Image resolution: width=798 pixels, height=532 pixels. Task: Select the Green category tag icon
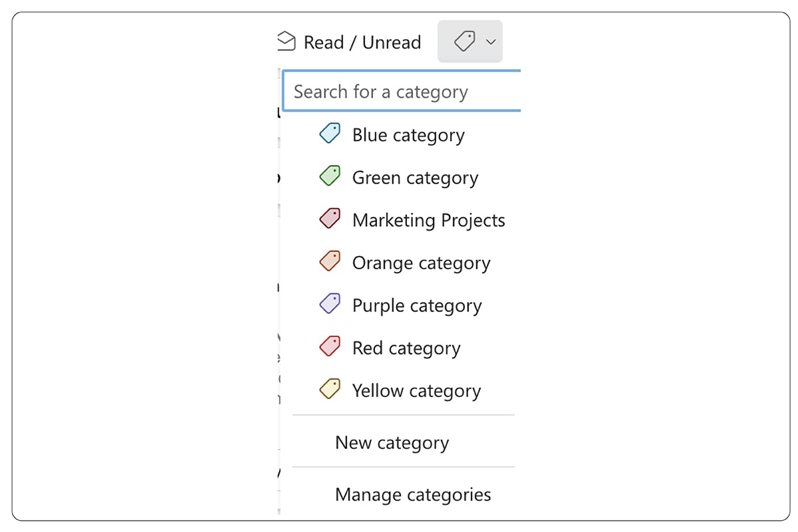tap(330, 176)
